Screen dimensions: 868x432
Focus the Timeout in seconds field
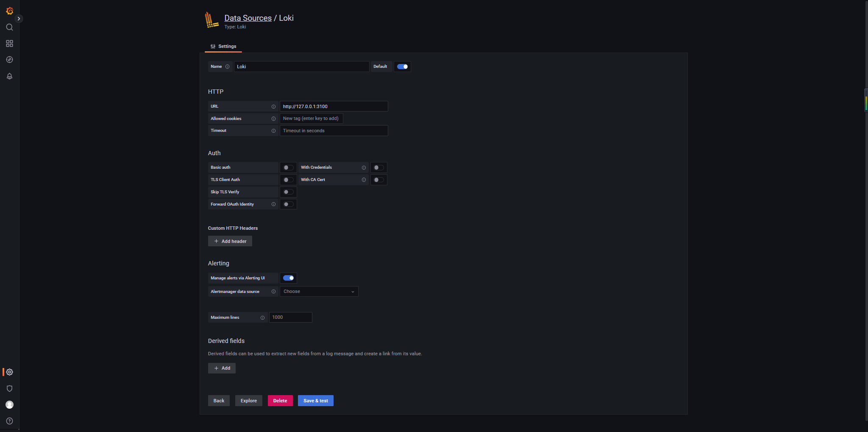click(334, 131)
